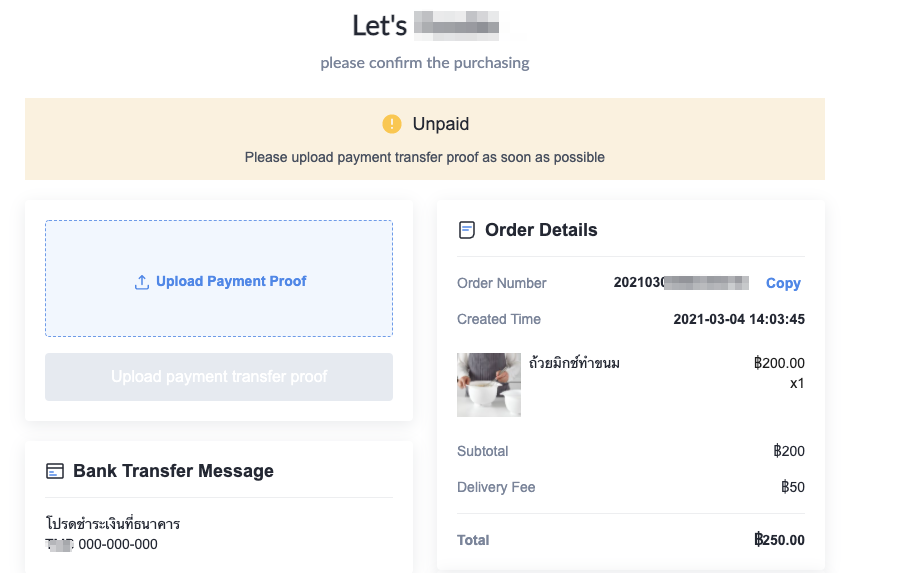Click the product price ฿200.00
The width and height of the screenshot is (910, 573).
click(x=779, y=363)
